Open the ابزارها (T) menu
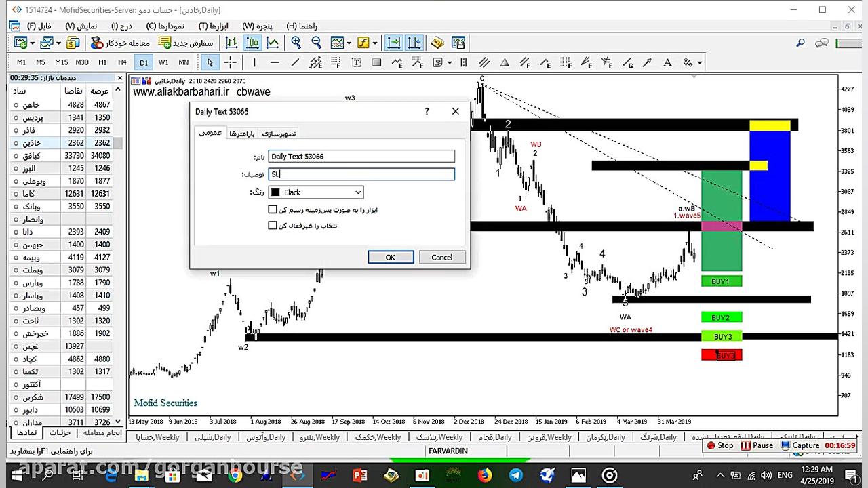Screen dimensions: 868x488 click(213, 26)
